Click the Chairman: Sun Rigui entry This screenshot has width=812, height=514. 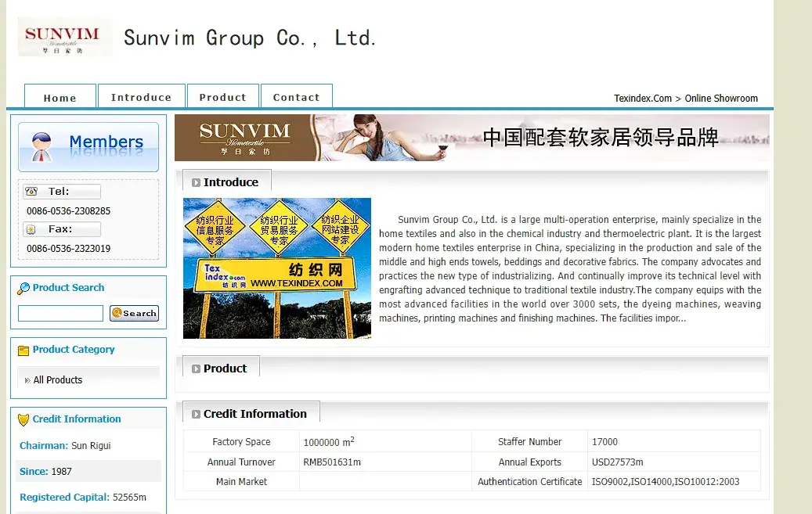click(65, 446)
